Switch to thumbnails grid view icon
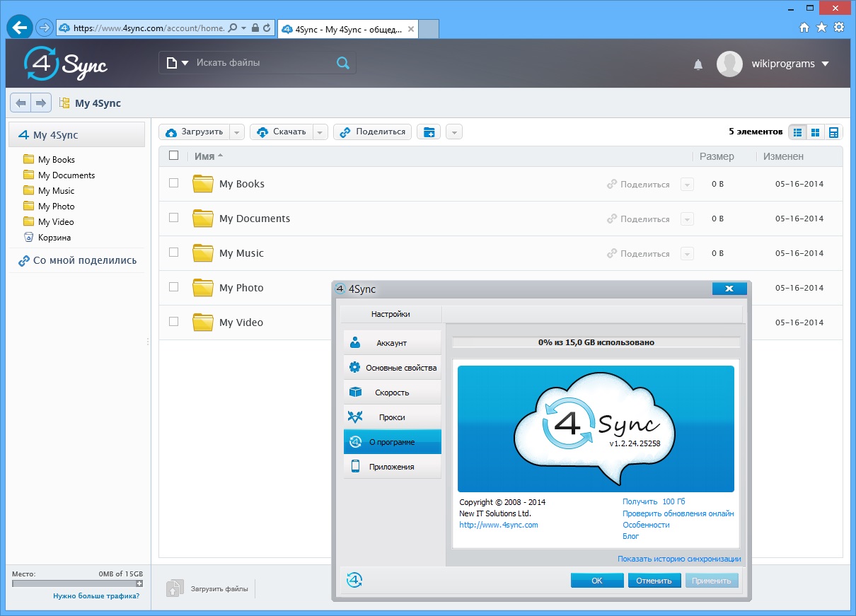This screenshot has width=856, height=616. pyautogui.click(x=815, y=132)
